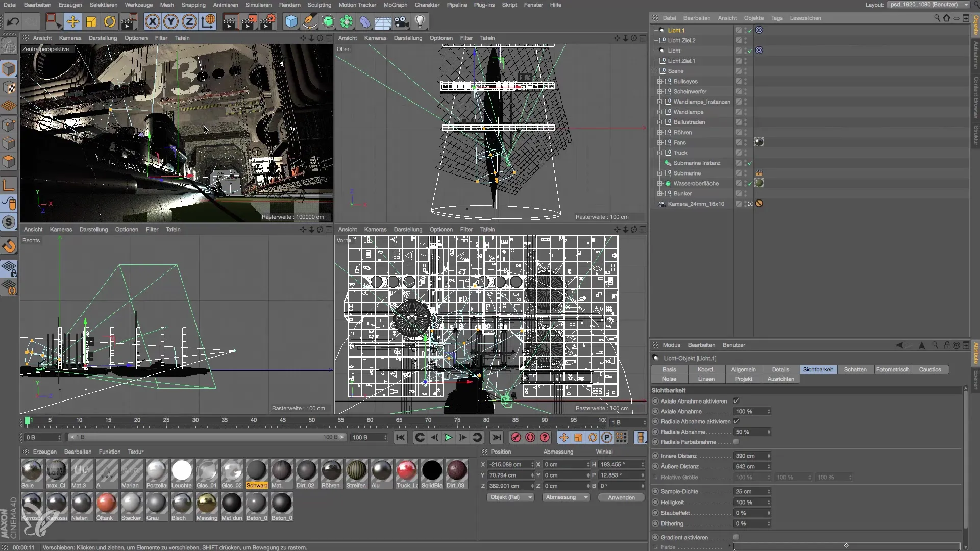Toggle Axiale Abnahme aktivieren checkbox
Viewport: 980px width, 551px height.
[x=736, y=401]
